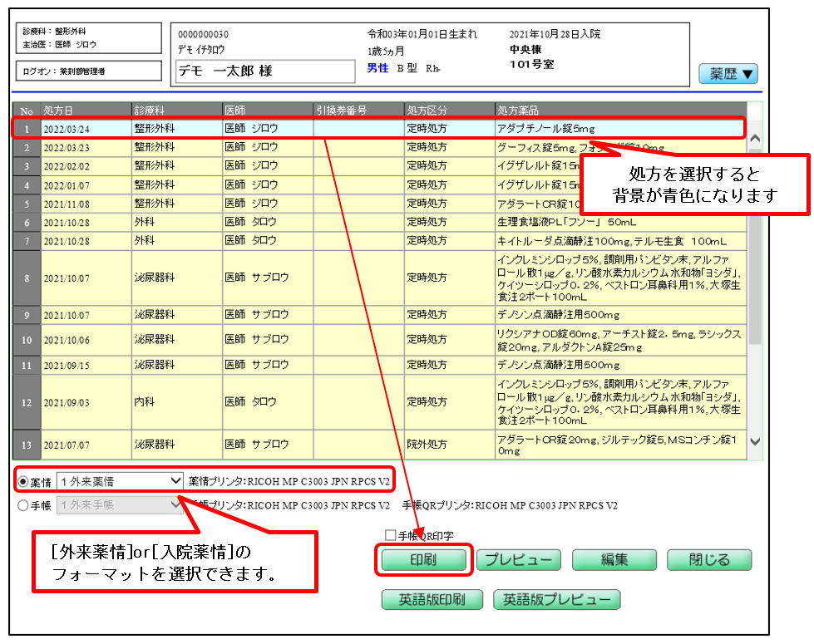The image size is (814, 644).
Task: Select row 13 院外処方 prescription
Action: (333, 445)
